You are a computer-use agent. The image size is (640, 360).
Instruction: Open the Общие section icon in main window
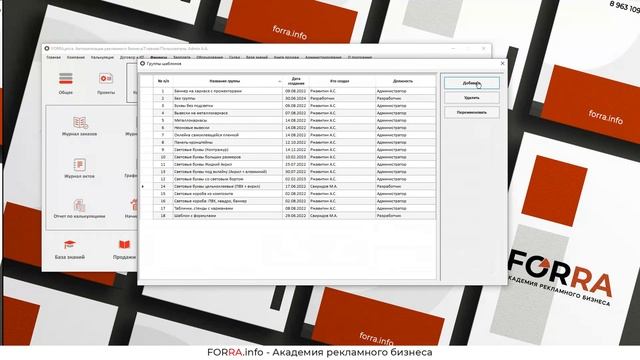click(x=66, y=78)
